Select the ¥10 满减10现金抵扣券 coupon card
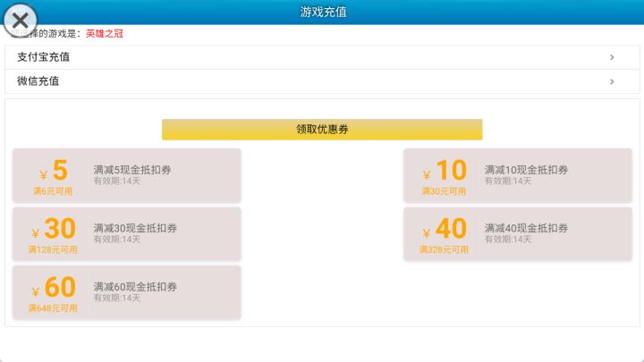Image resolution: width=644 pixels, height=362 pixels. tap(518, 176)
